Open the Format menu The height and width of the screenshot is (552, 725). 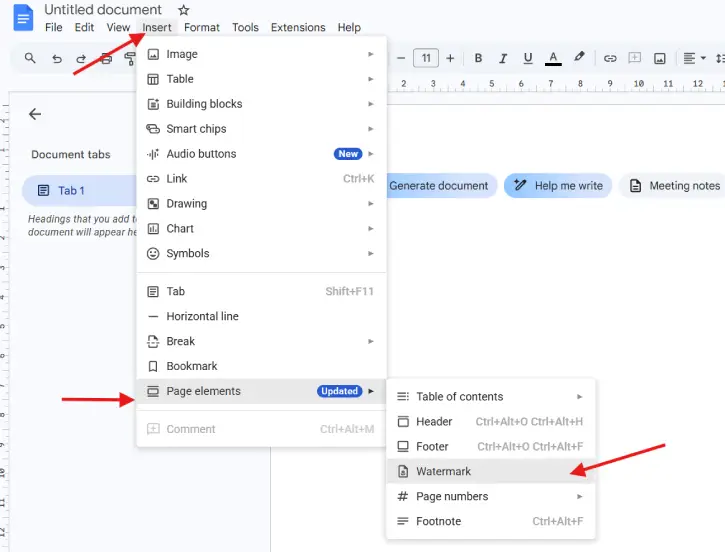[202, 27]
